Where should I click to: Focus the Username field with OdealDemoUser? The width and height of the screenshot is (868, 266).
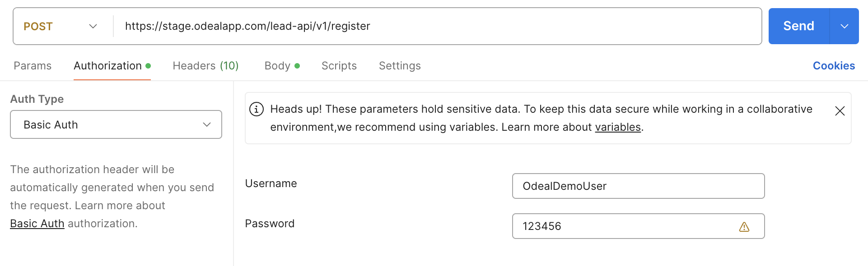pos(638,186)
